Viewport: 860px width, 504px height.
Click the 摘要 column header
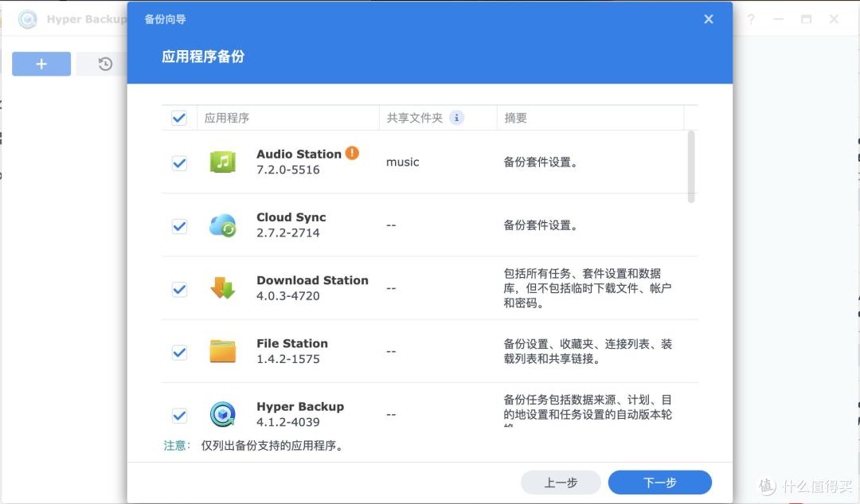(x=590, y=118)
